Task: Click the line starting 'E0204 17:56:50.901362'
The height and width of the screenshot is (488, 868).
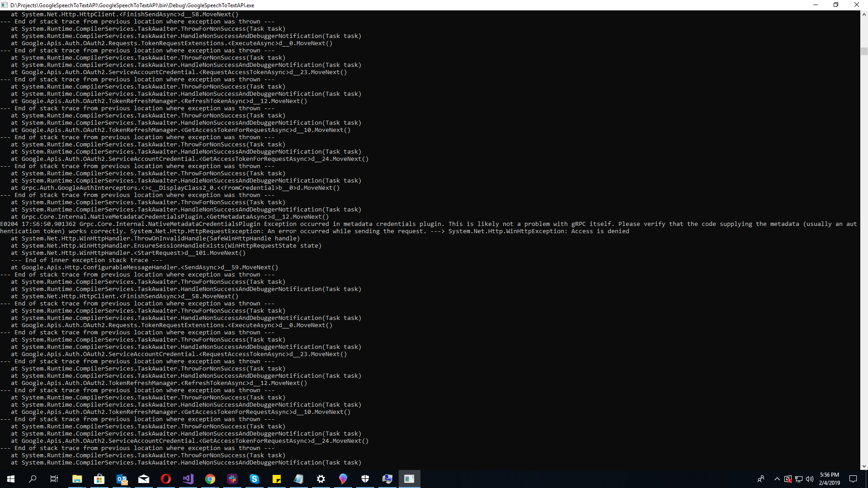Action: pyautogui.click(x=429, y=224)
